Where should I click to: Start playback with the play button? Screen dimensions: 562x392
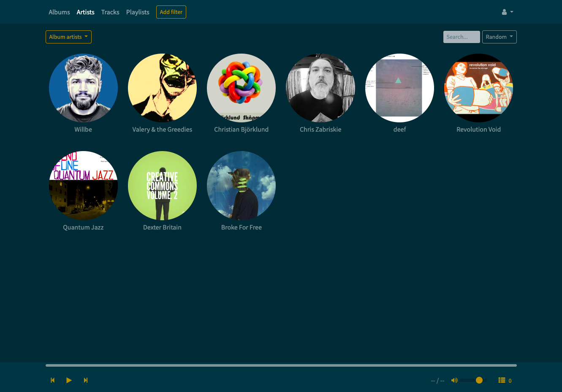pos(69,380)
